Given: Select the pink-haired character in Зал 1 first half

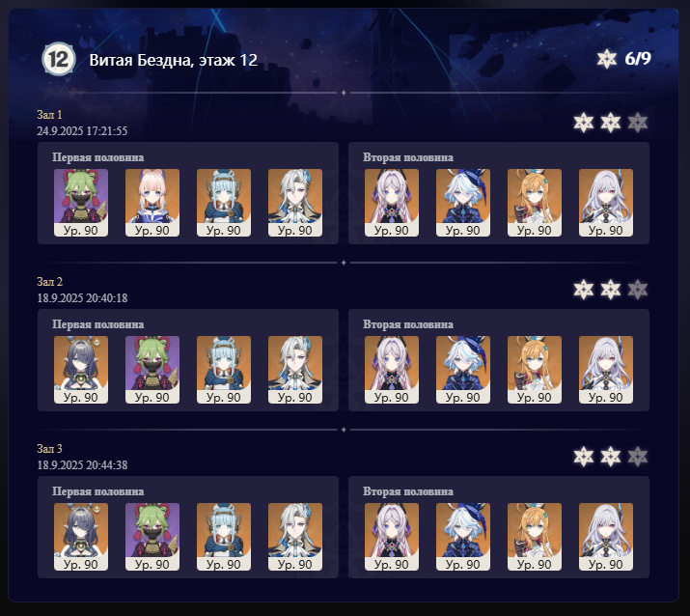Looking at the screenshot, I should coord(152,203).
